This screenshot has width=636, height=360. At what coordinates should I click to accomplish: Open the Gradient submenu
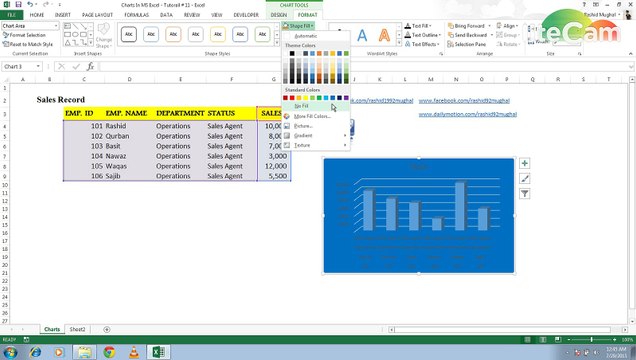click(x=316, y=135)
